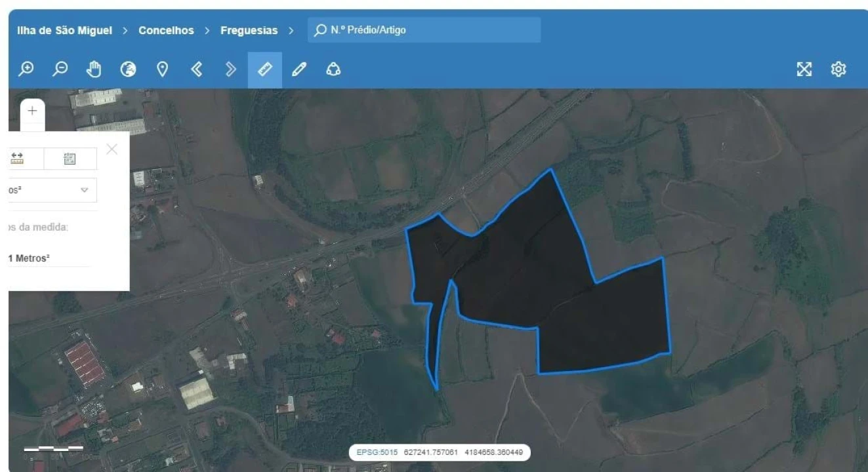Open the geometry network tool
The height and width of the screenshot is (472, 868).
[334, 68]
